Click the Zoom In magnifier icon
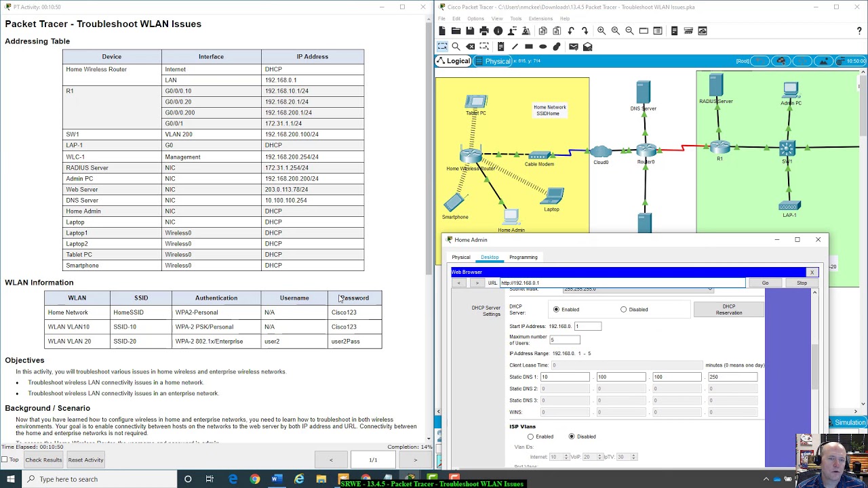This screenshot has height=488, width=868. tap(601, 30)
